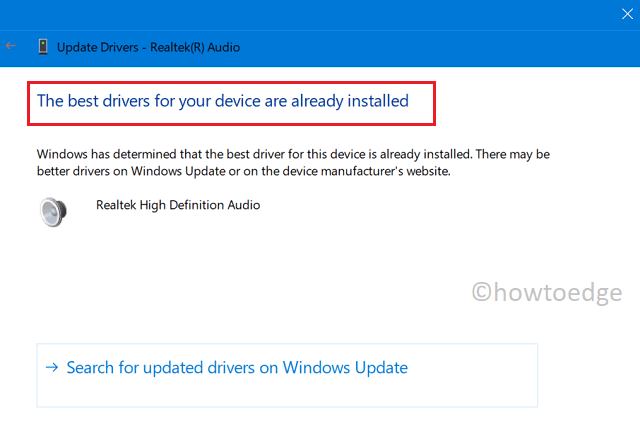Viewport: 640px width, 433px height.
Task: Click the copyright symbol in the watermark
Action: click(x=482, y=292)
